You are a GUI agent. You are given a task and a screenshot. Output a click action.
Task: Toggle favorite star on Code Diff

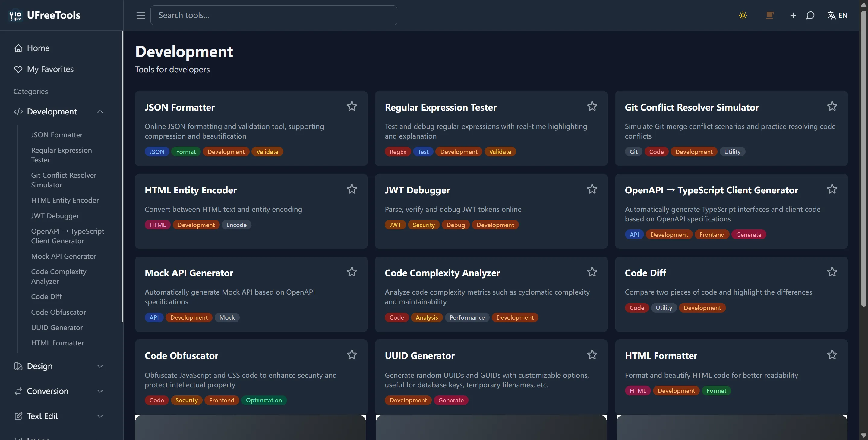(832, 272)
